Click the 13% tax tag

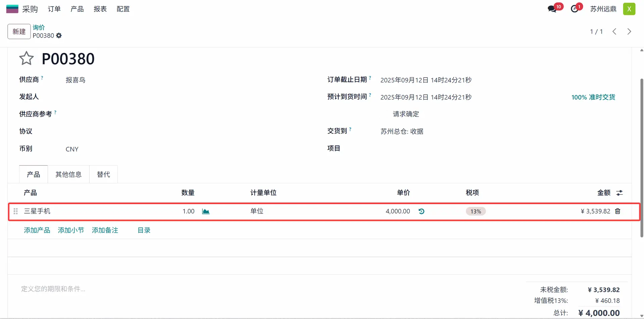pyautogui.click(x=476, y=211)
